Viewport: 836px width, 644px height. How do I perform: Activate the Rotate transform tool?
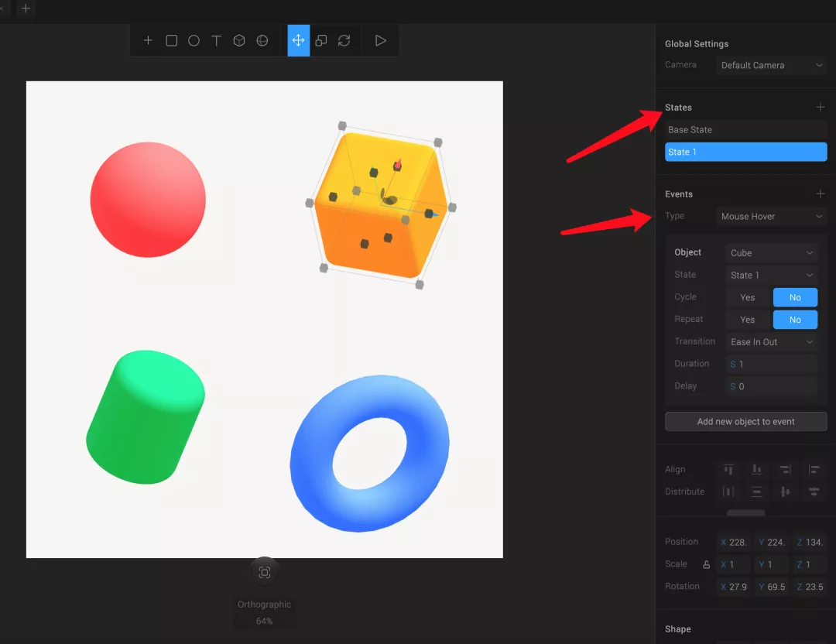[x=344, y=40]
